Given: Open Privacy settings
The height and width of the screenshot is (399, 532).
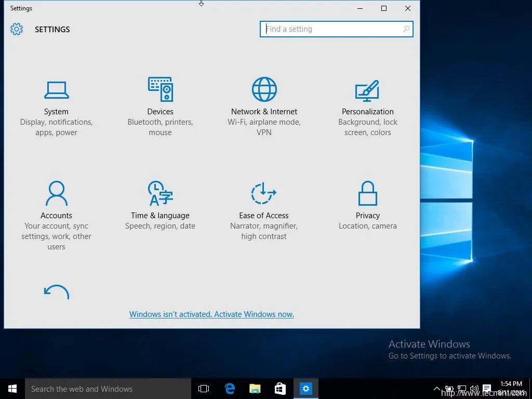Looking at the screenshot, I should tap(368, 203).
